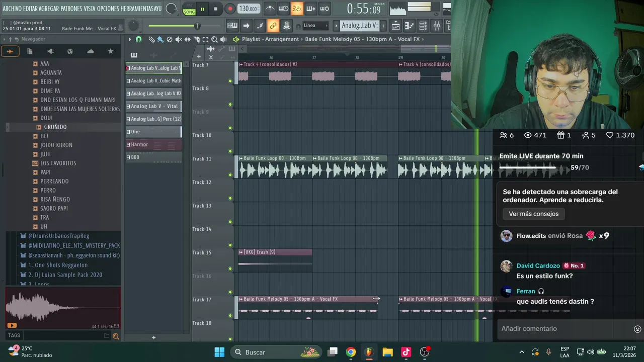Toggle the playlist magnet snap icon
This screenshot has width=644, height=362.
(139, 39)
